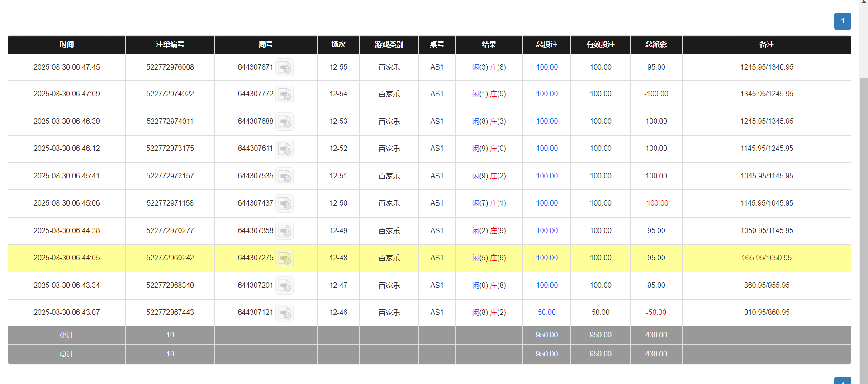Click result 闲(5) 庄(6) in highlighted row
868x384 pixels.
(x=489, y=258)
